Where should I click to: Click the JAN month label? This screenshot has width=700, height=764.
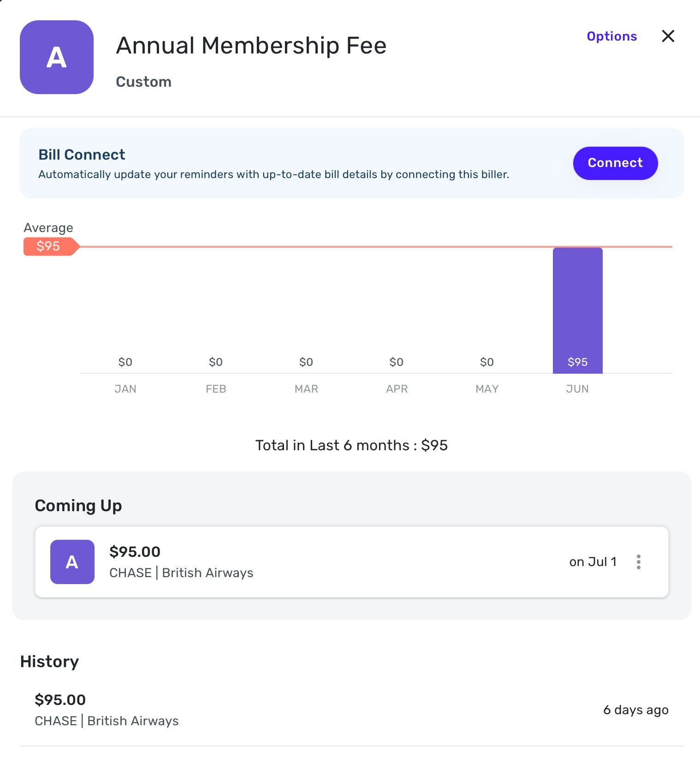click(x=125, y=389)
